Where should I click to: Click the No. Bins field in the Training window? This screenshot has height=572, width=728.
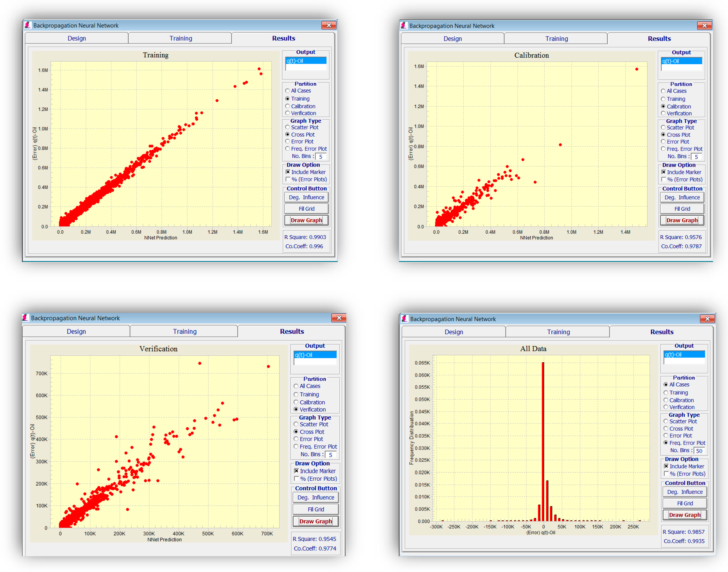pos(321,156)
